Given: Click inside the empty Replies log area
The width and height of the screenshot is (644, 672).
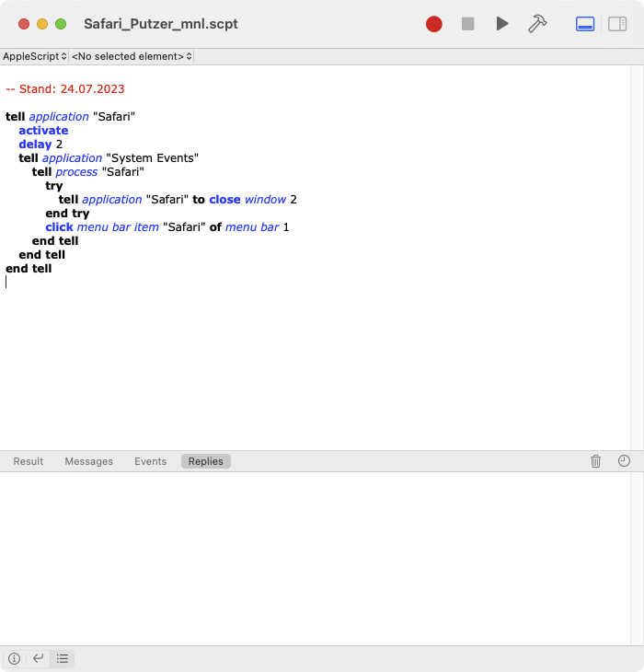Looking at the screenshot, I should pos(315,558).
